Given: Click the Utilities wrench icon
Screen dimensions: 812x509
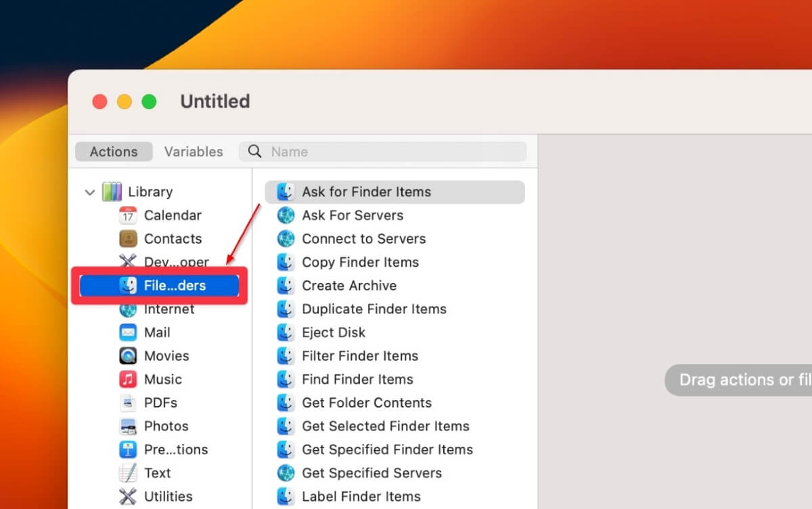Looking at the screenshot, I should coord(128,496).
